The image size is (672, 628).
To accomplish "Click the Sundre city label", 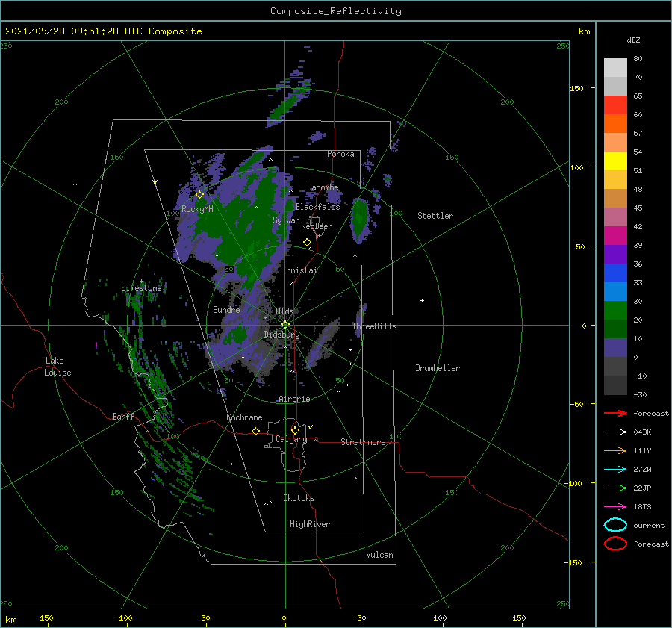I will 226,309.
